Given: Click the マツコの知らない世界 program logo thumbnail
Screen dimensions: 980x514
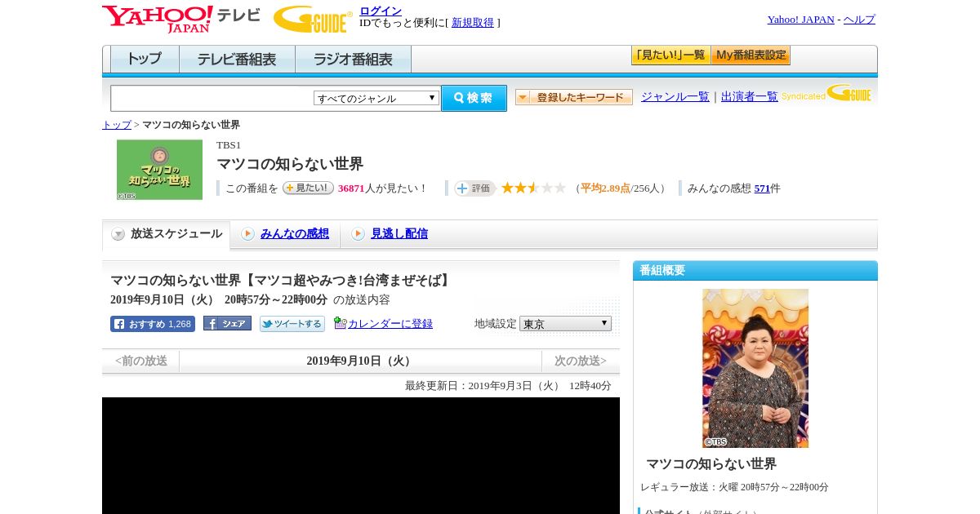Looking at the screenshot, I should click(x=159, y=170).
